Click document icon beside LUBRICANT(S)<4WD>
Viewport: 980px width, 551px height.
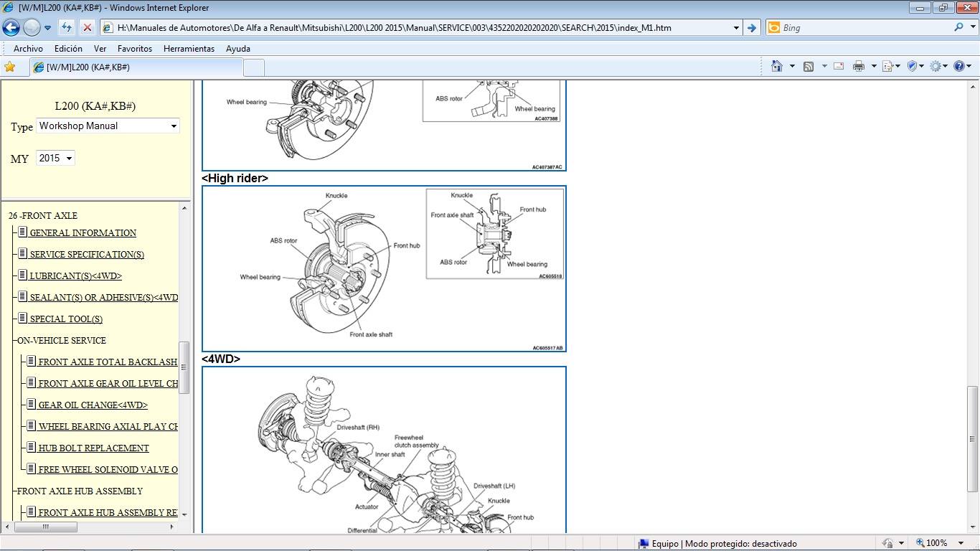[x=22, y=275]
